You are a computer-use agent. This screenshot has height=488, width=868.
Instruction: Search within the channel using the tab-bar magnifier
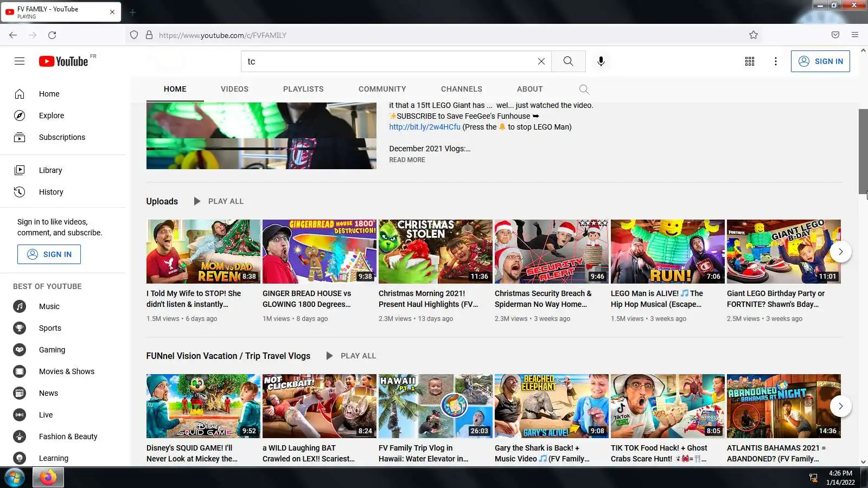(x=584, y=89)
